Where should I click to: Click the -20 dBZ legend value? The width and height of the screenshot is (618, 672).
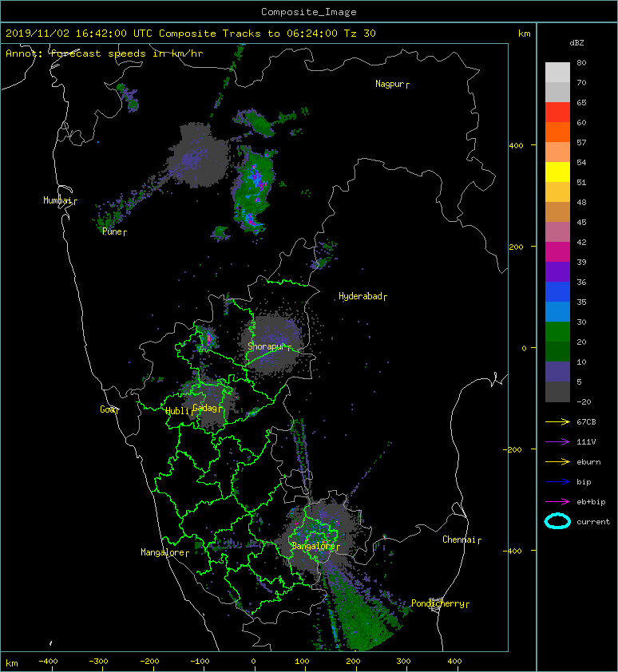(x=584, y=402)
